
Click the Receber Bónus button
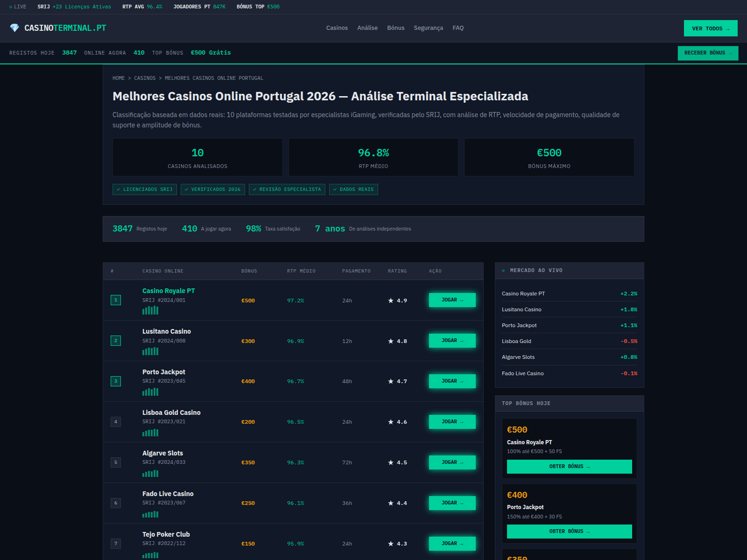pyautogui.click(x=708, y=53)
